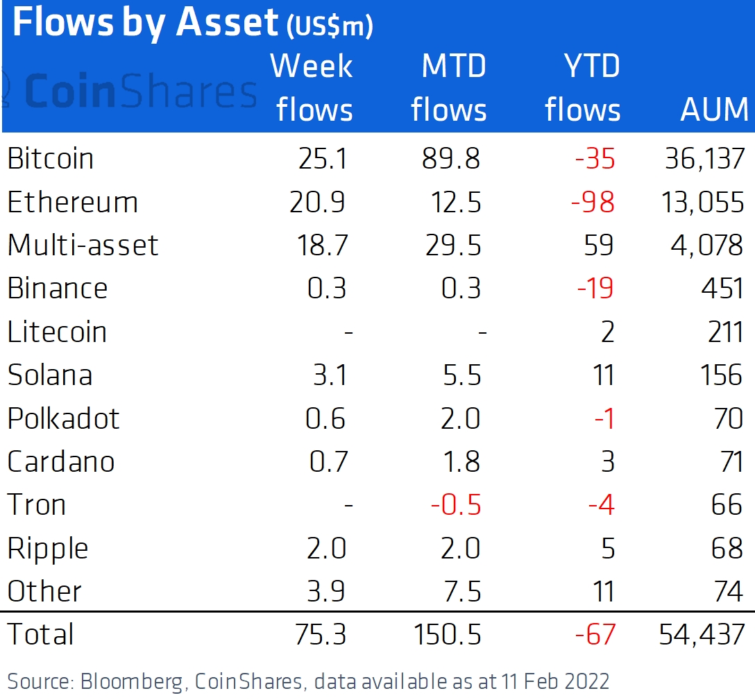Click Binance's AUM value 451

(x=723, y=289)
